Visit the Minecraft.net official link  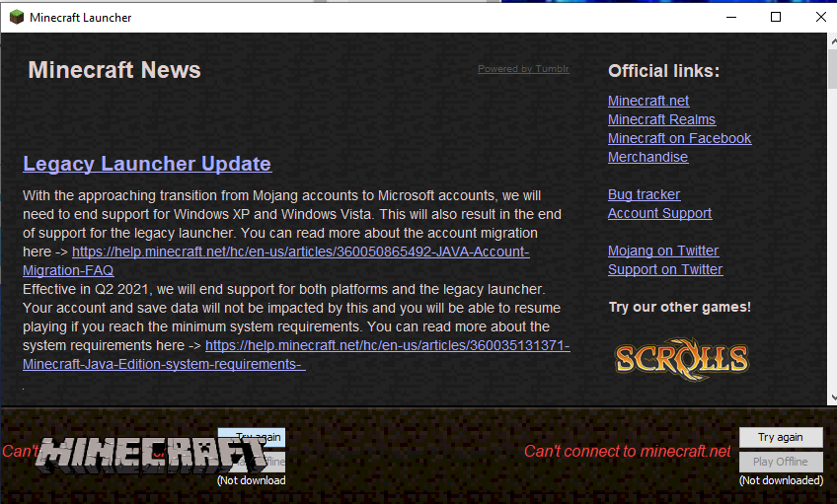(x=648, y=101)
